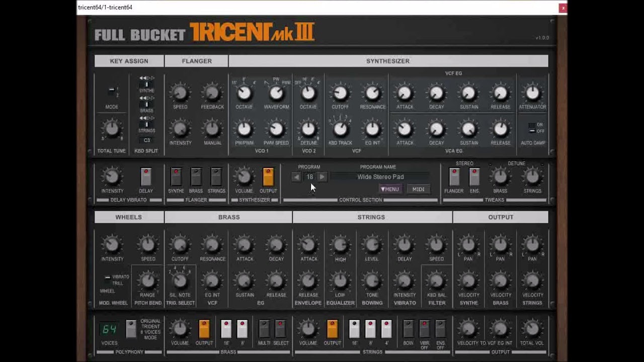Toggle the VIBRATO/TRILL mod wheel switch

pos(107,280)
